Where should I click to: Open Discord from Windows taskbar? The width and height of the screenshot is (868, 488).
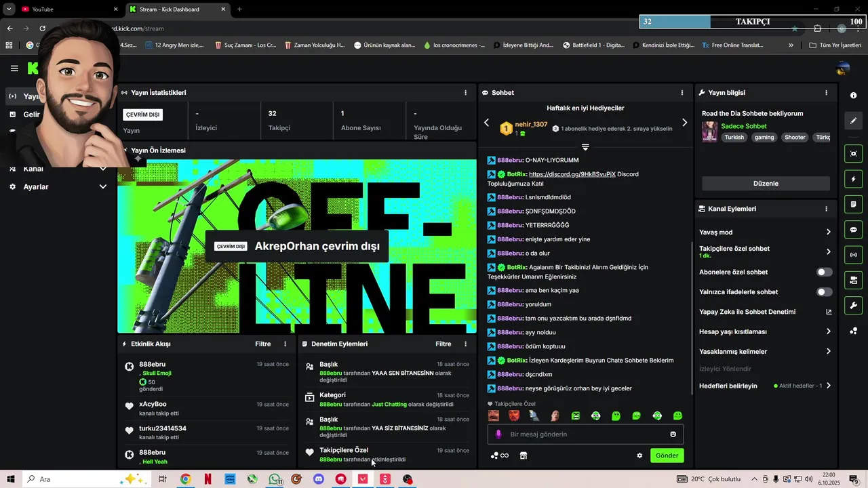click(319, 479)
